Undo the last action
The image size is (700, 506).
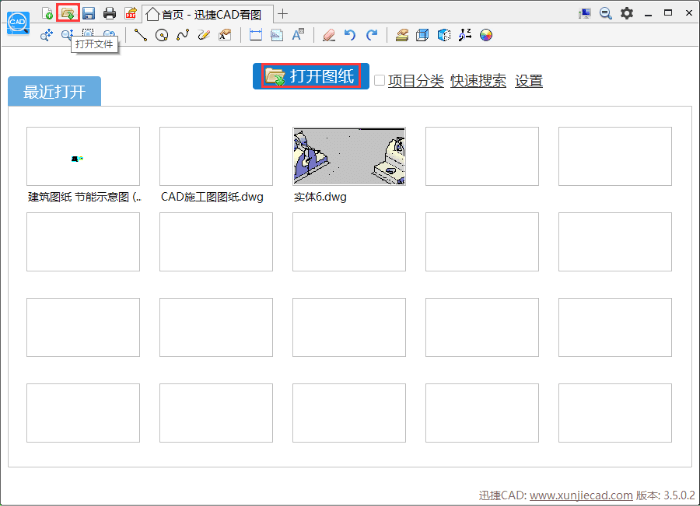tap(350, 35)
